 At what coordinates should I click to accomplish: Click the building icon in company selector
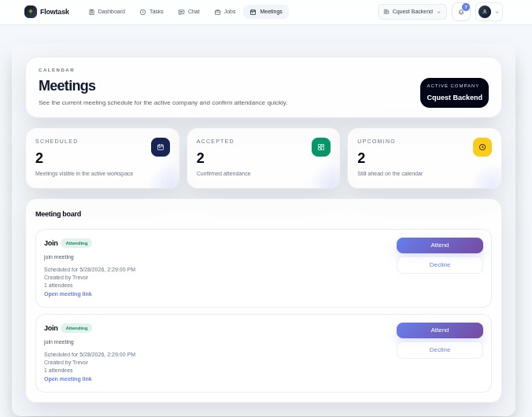point(386,12)
